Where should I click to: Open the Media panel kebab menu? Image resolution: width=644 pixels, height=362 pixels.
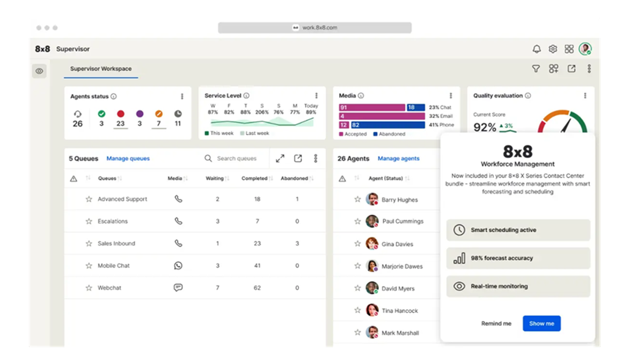[x=451, y=95]
